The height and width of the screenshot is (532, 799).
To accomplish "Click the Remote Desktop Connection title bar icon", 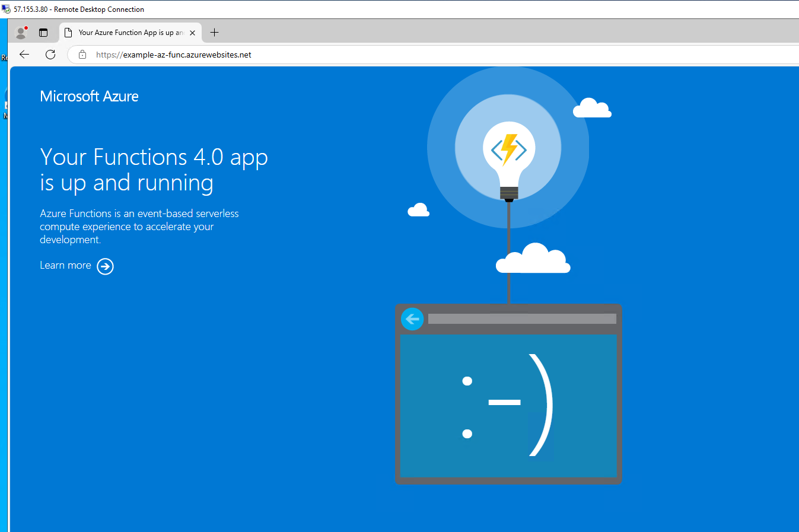I will coord(6,9).
